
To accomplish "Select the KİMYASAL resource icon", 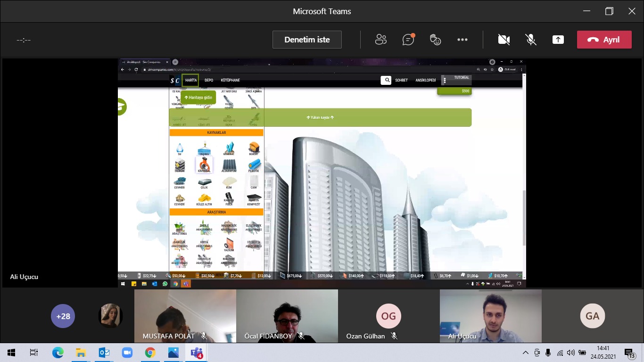I will [204, 165].
